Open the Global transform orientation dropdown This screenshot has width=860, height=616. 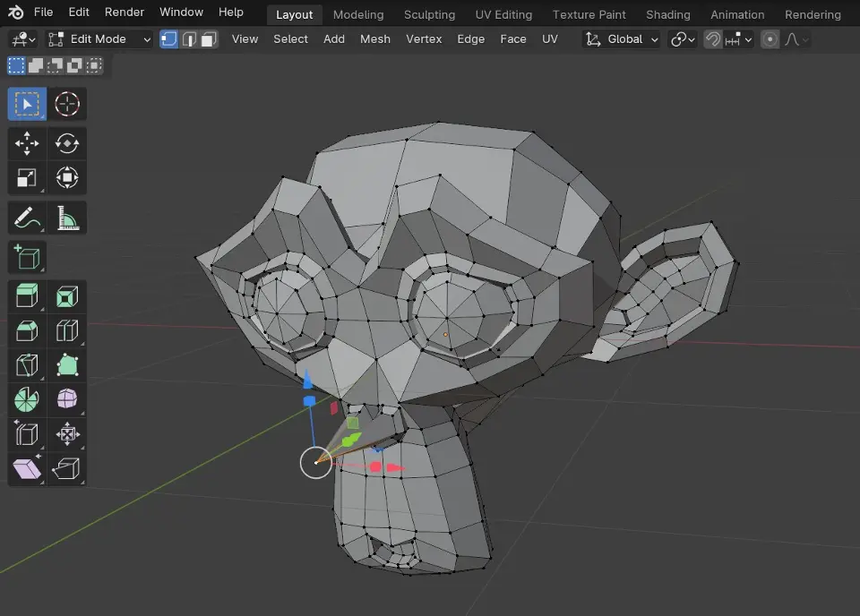(621, 39)
